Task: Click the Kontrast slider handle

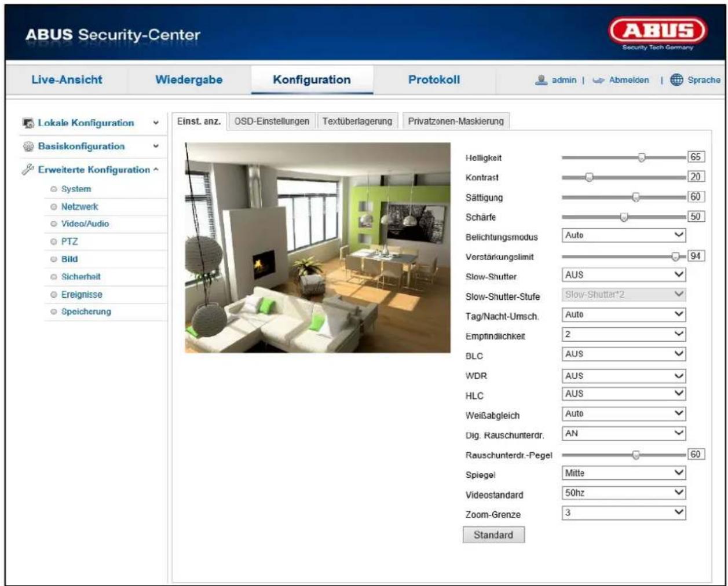Action: (589, 177)
